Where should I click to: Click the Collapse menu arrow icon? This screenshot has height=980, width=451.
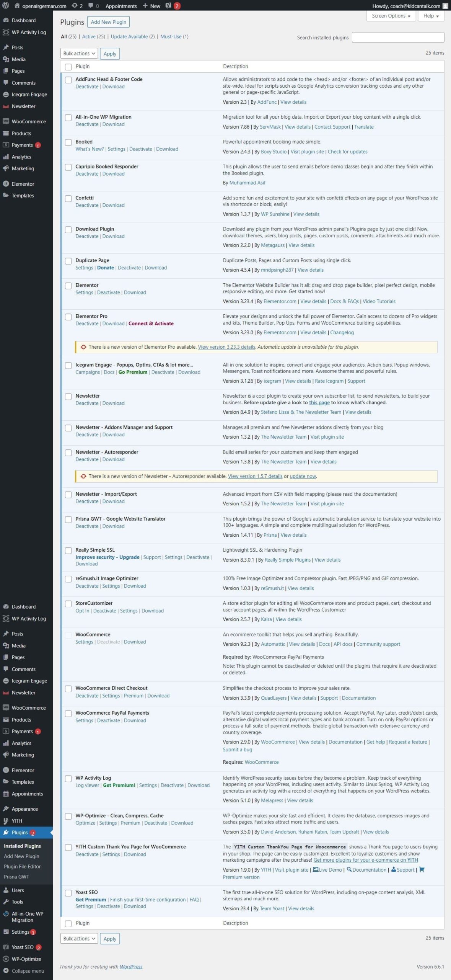[x=6, y=971]
